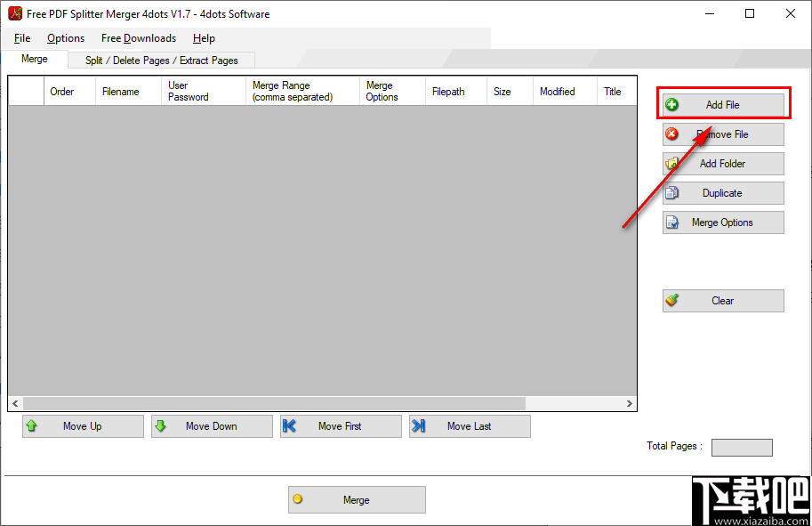The image size is (812, 526).
Task: Select the Add Folder icon
Action: click(673, 164)
